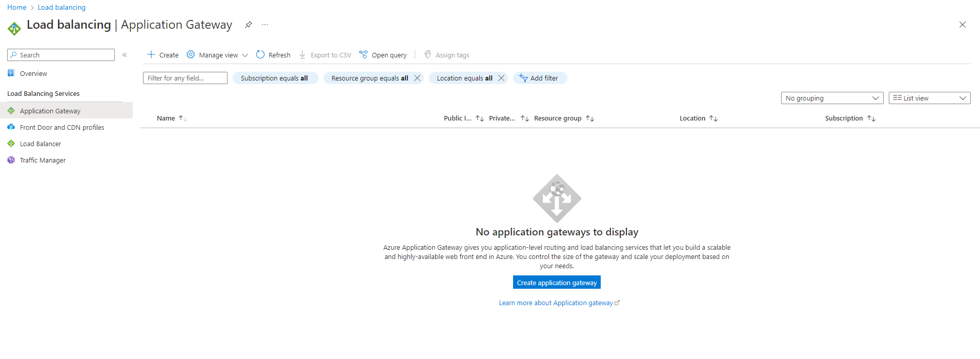Click Create application gateway button
Viewport: 980px width, 359px height.
click(x=557, y=283)
